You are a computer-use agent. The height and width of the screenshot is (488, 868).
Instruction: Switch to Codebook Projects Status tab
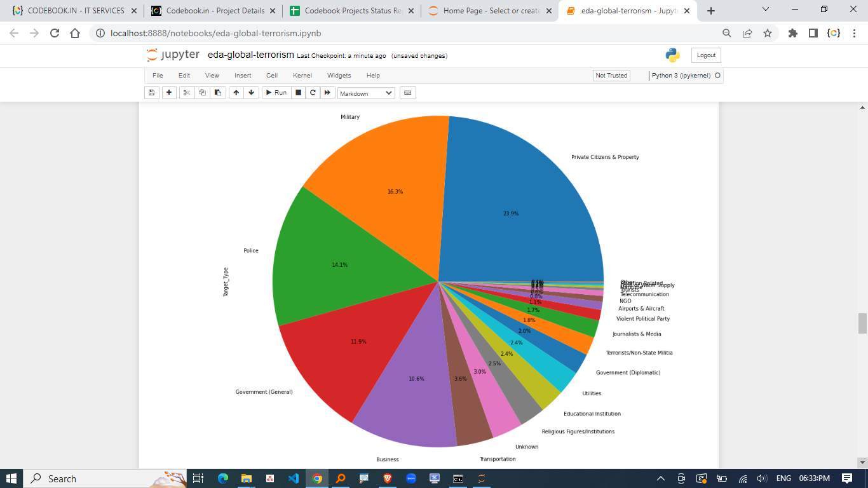click(x=353, y=11)
